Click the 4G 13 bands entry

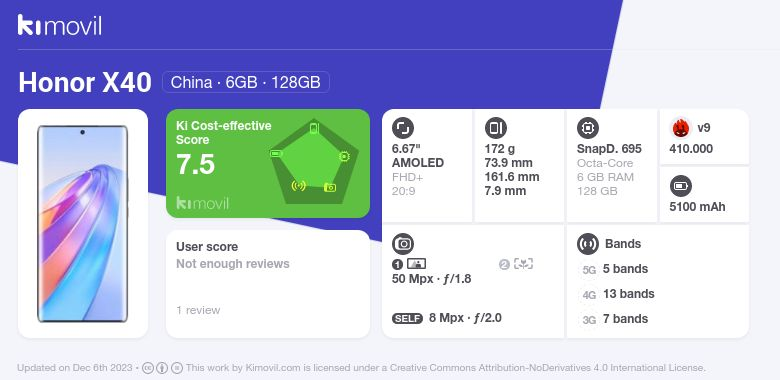(x=618, y=294)
